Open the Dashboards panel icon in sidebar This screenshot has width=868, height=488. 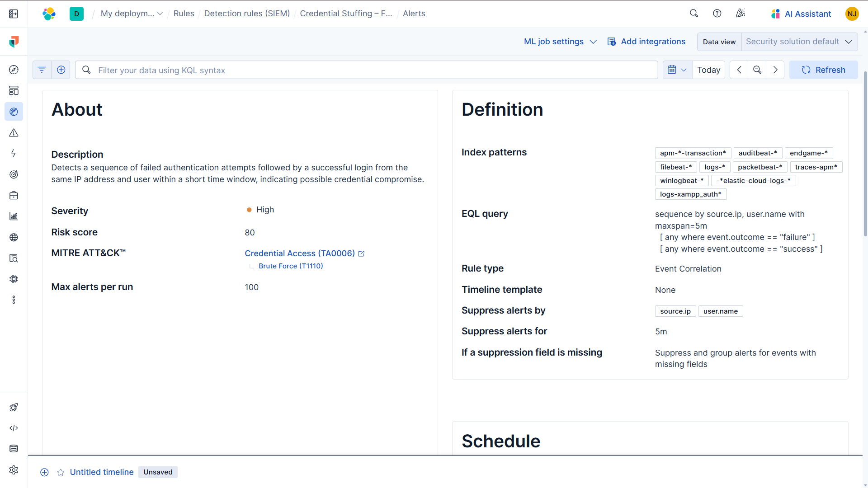[x=14, y=90]
